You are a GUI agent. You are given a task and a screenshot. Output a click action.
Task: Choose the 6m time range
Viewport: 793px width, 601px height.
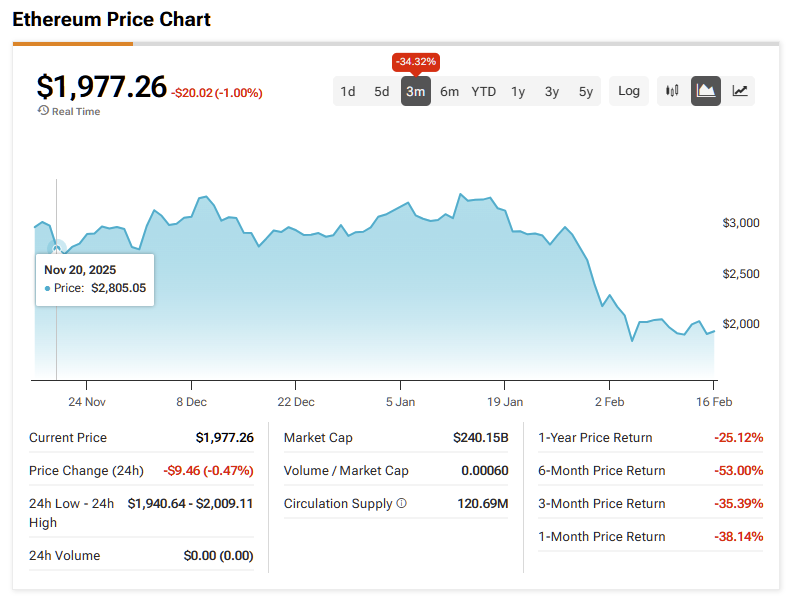(449, 92)
